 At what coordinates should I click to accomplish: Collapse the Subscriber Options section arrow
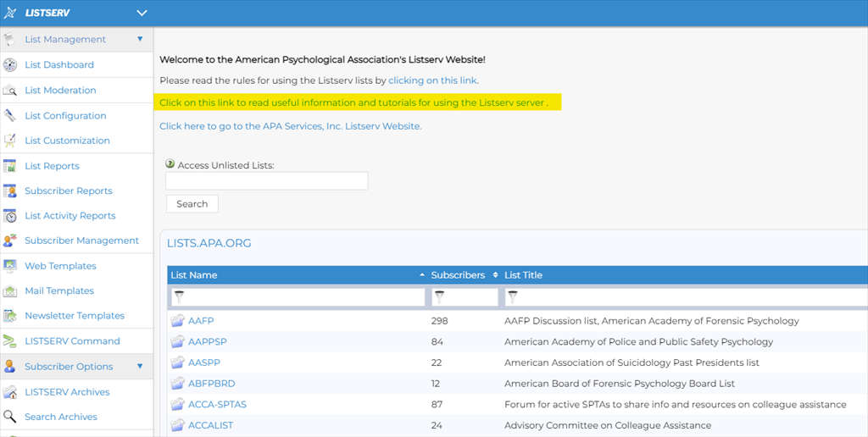140,366
